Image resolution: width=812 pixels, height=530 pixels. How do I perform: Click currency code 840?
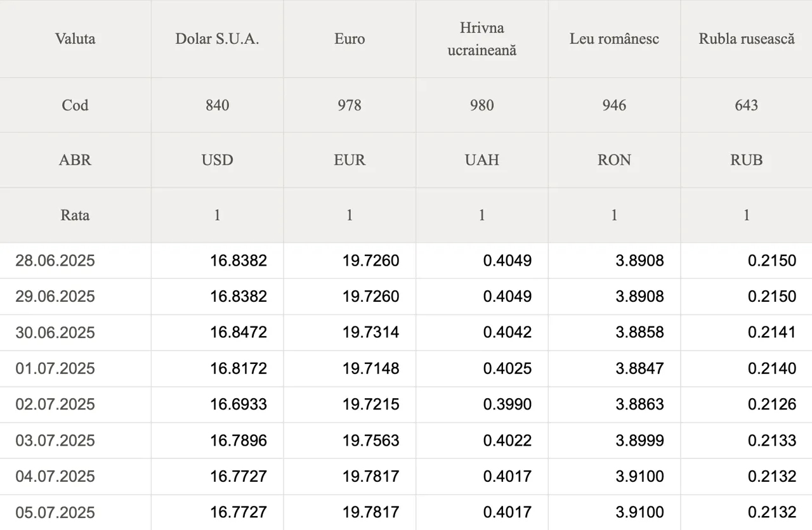(217, 105)
